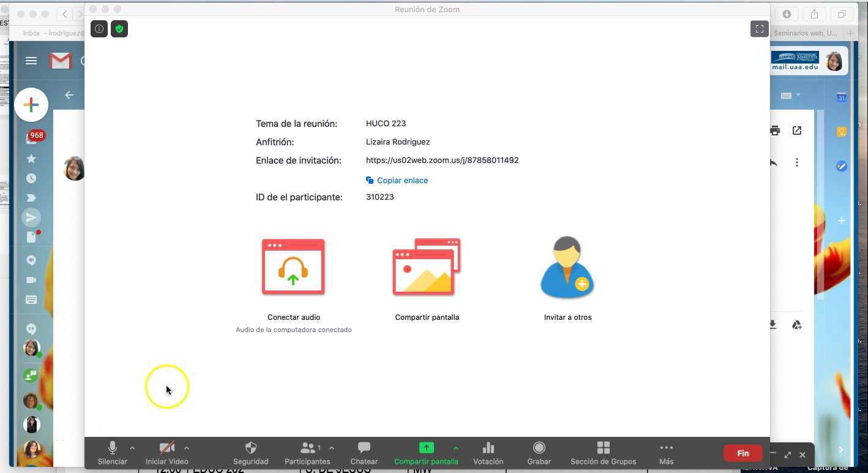The image size is (868, 473).
Task: End meeting with red Fin button
Action: (743, 453)
